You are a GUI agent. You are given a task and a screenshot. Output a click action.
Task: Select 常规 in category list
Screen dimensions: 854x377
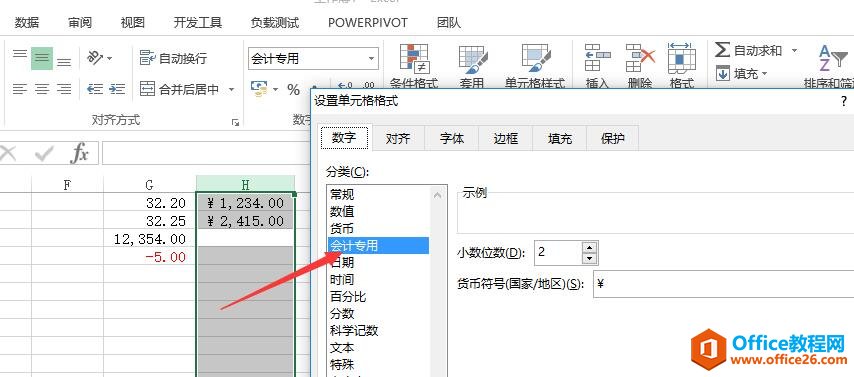pos(378,194)
